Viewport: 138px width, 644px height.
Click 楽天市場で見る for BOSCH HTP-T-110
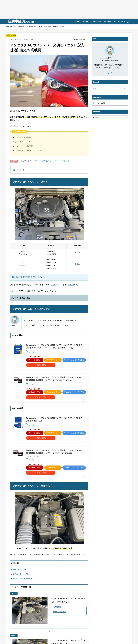click(x=35, y=468)
